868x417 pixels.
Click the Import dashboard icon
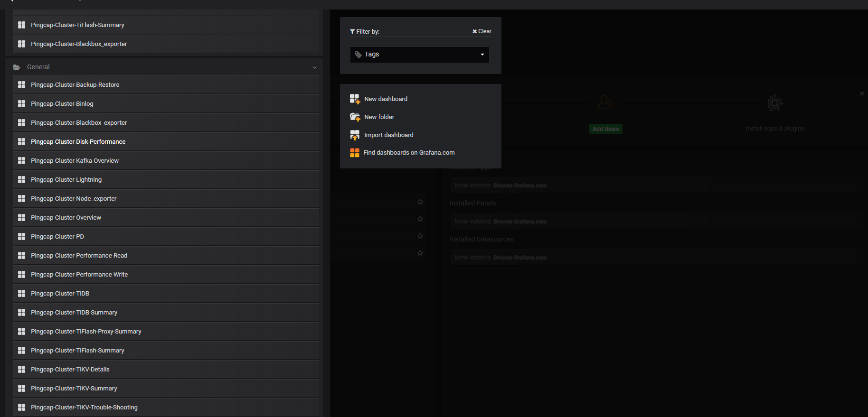click(355, 135)
